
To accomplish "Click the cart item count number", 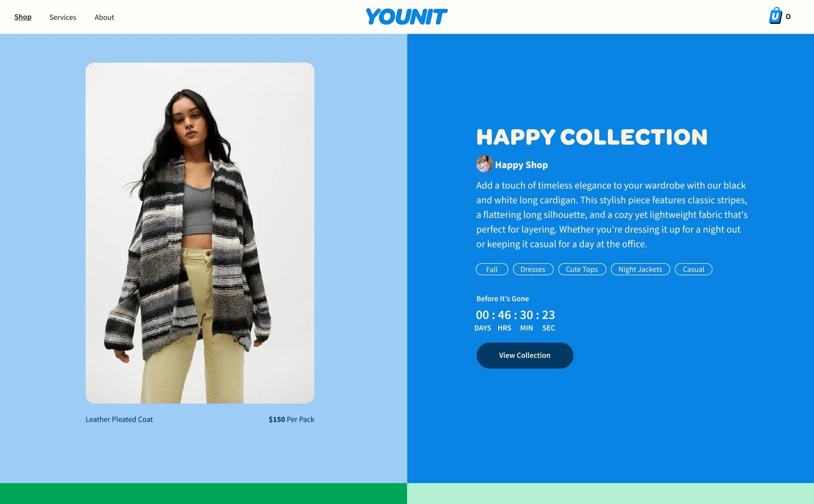I will click(788, 17).
